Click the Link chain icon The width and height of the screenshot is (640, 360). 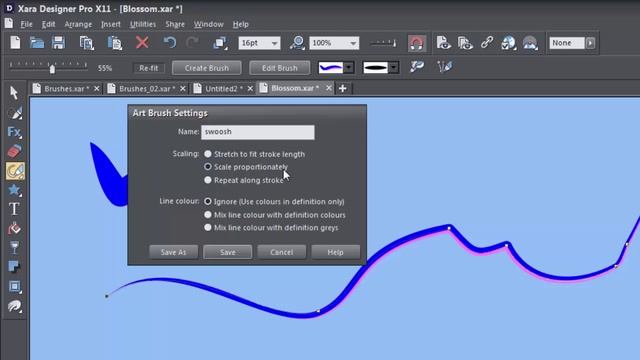[487, 42]
